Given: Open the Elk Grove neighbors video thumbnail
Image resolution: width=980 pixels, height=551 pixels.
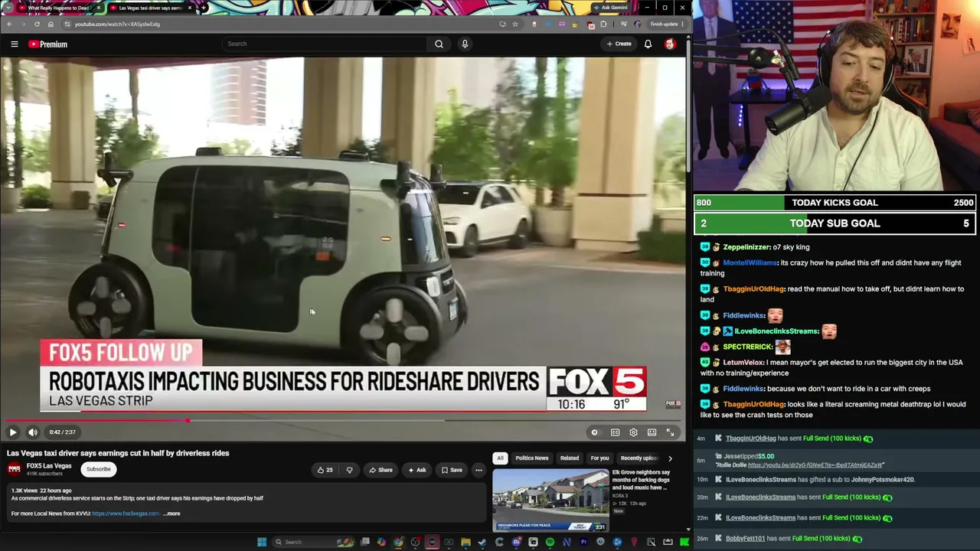Looking at the screenshot, I should (550, 500).
